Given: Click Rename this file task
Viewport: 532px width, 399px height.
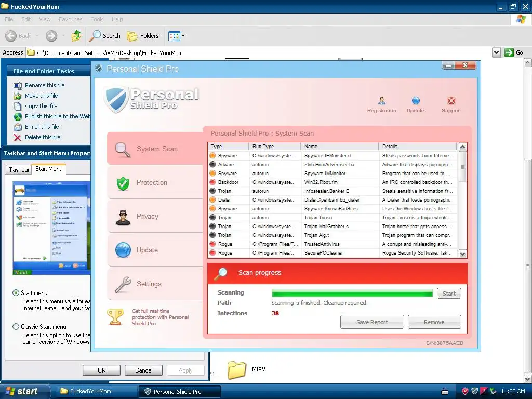Looking at the screenshot, I should [x=45, y=85].
